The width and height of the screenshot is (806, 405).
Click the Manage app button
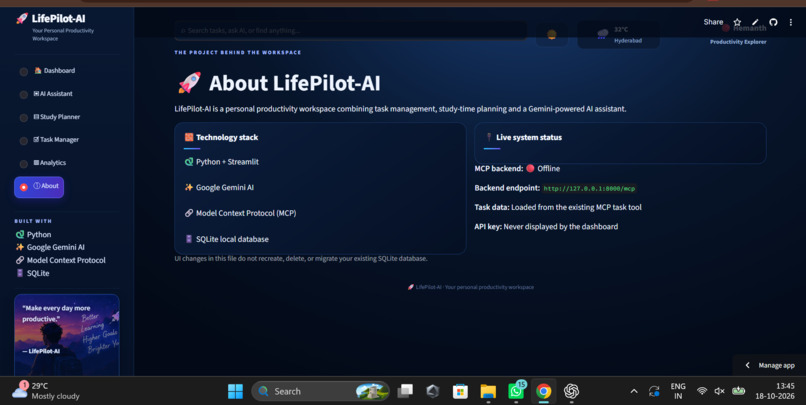tap(770, 365)
